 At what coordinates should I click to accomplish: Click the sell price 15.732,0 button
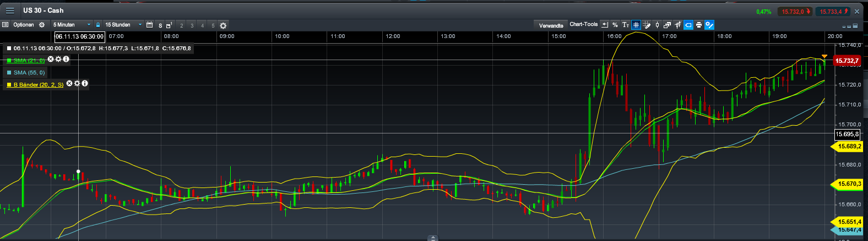[x=794, y=11]
